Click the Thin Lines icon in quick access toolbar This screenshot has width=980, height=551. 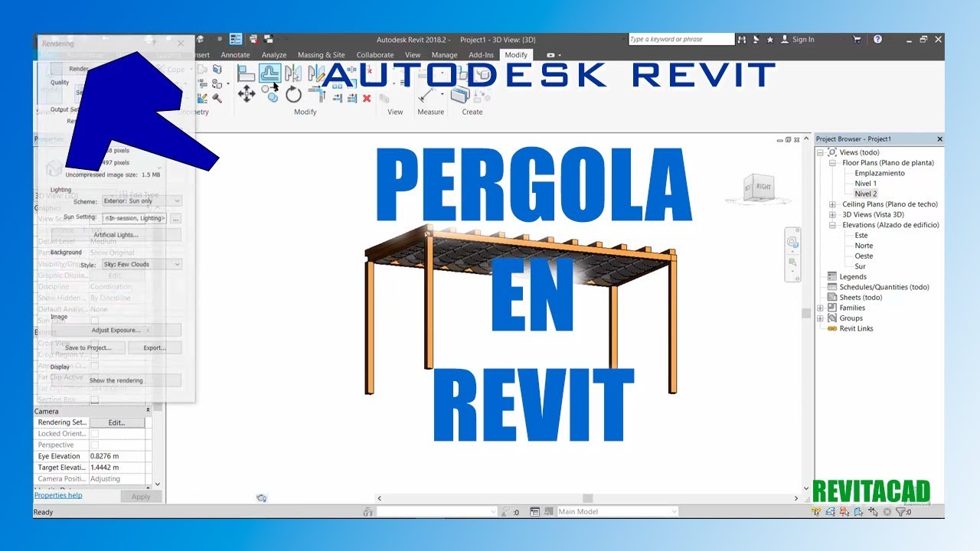click(237, 39)
